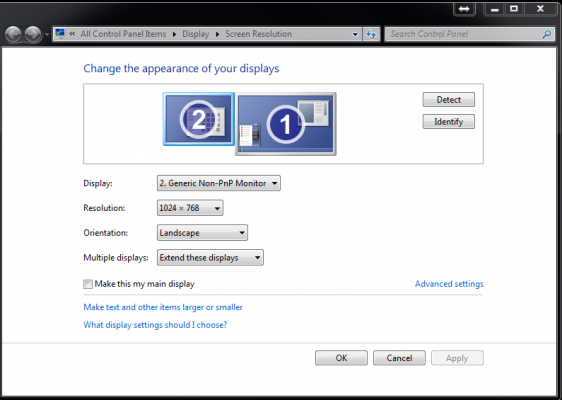Screen dimensions: 562x400
Task: Select monitor 1 thumbnail
Action: pos(286,124)
